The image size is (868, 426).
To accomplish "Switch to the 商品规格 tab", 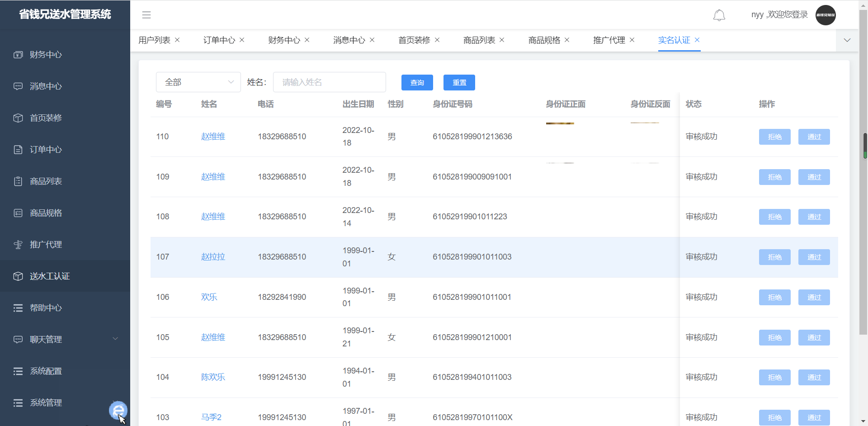I will [544, 40].
